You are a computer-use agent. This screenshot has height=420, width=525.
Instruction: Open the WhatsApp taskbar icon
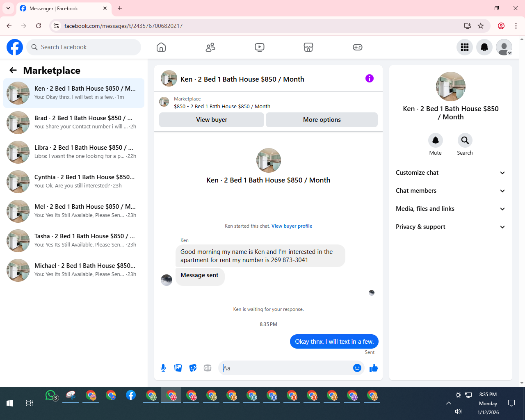coord(51,396)
